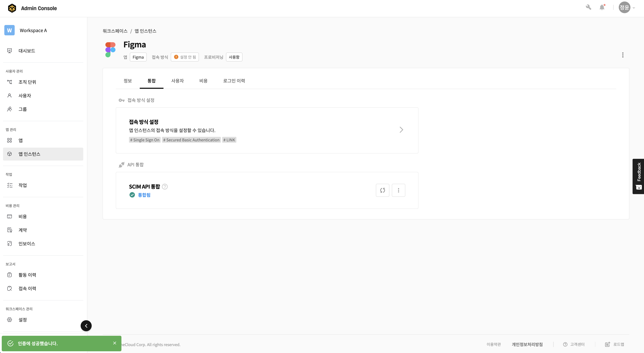Open the Feedback side tab
This screenshot has width=644, height=353.
638,176
